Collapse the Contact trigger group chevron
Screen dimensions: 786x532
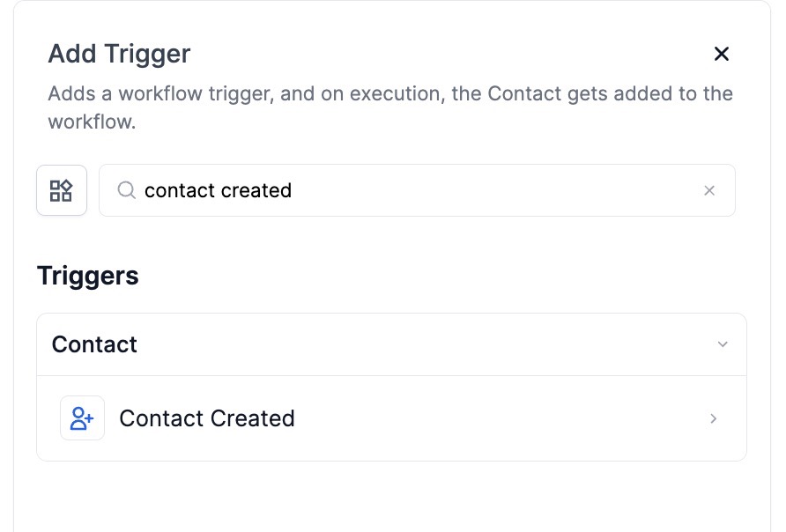[x=723, y=344]
